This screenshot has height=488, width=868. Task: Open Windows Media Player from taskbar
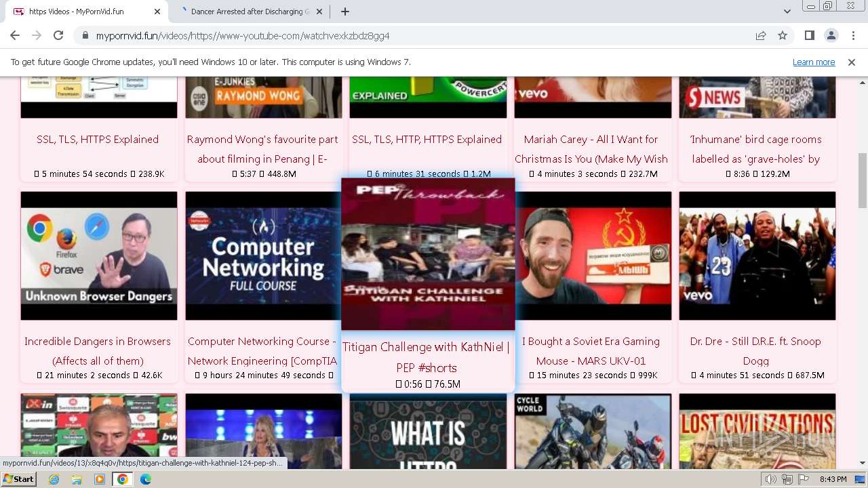[x=100, y=479]
